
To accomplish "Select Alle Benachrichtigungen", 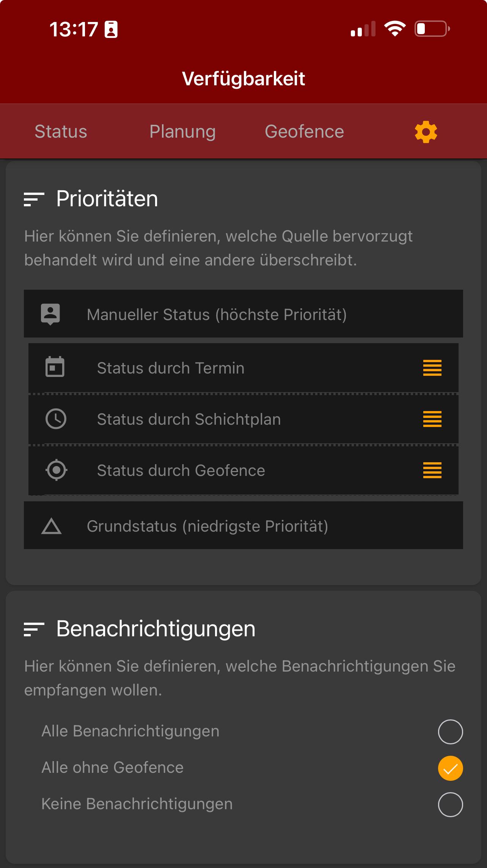I will [450, 731].
